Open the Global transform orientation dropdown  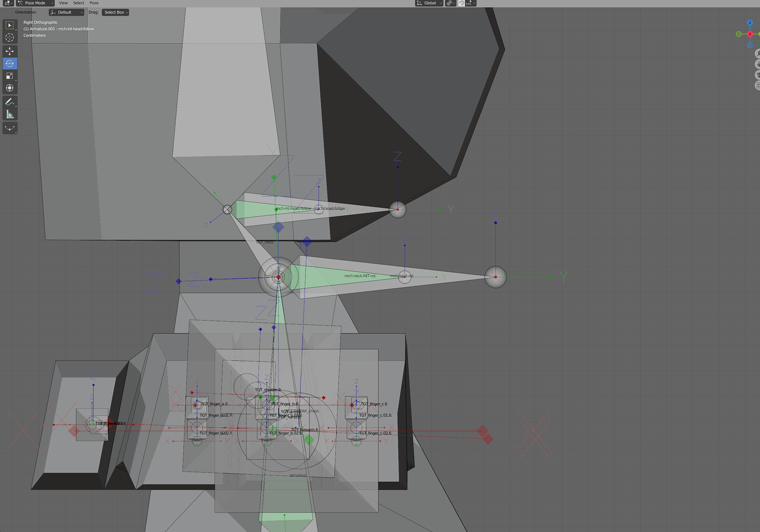(429, 3)
